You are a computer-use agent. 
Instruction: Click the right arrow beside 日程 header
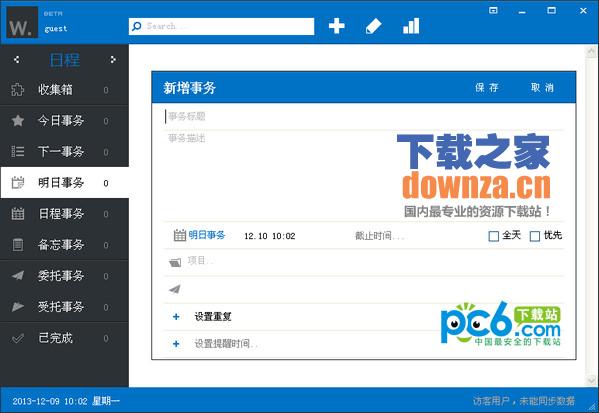(113, 60)
